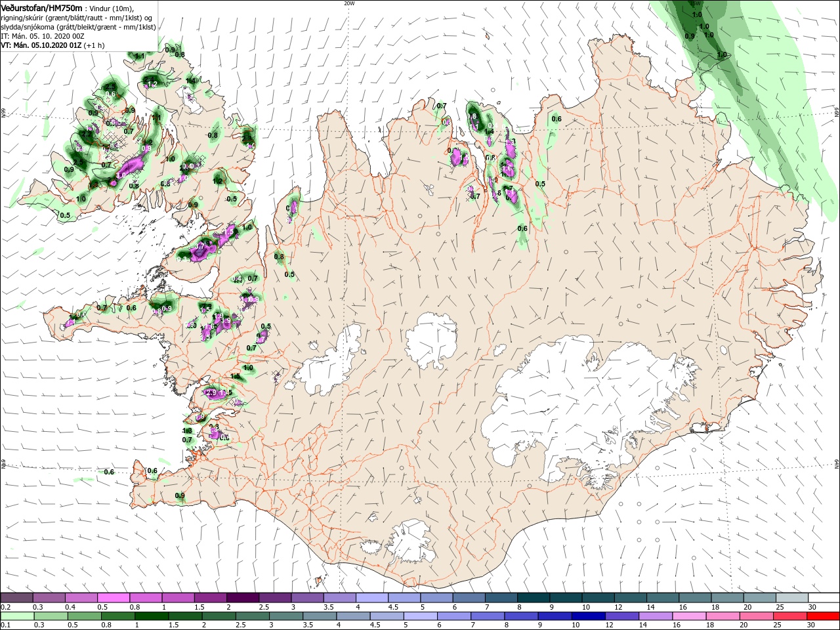This screenshot has width=840, height=630.
Task: Choose the lavender snow swatch from 4.5 to 5
Action: point(404,598)
